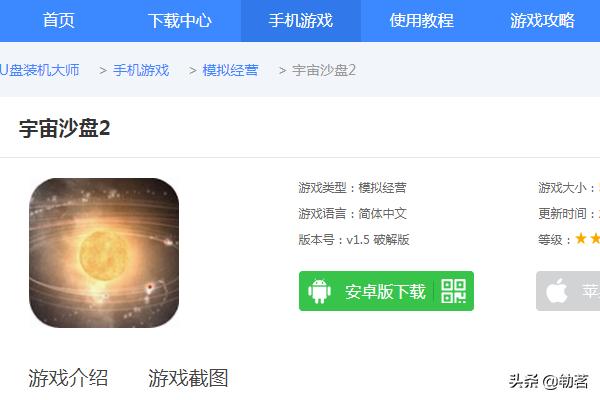This screenshot has width=600, height=400.
Task: Open the 游戏攻略 navigation item
Action: pyautogui.click(x=542, y=20)
